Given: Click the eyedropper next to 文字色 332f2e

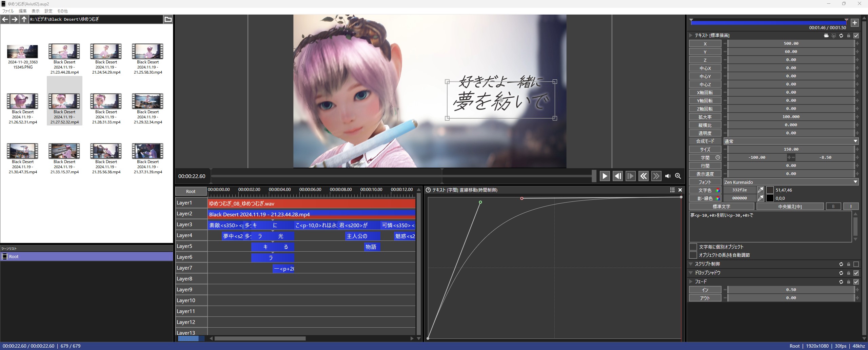Looking at the screenshot, I should (761, 190).
